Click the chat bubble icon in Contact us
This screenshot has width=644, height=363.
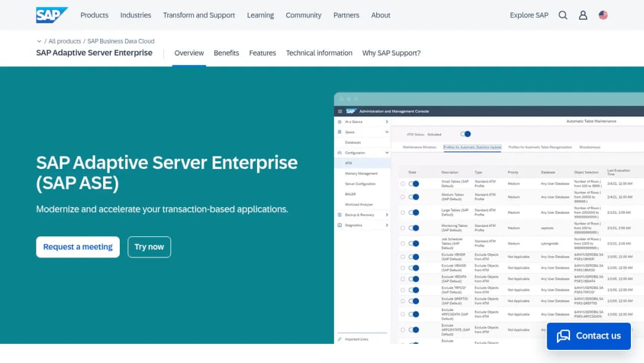point(563,336)
